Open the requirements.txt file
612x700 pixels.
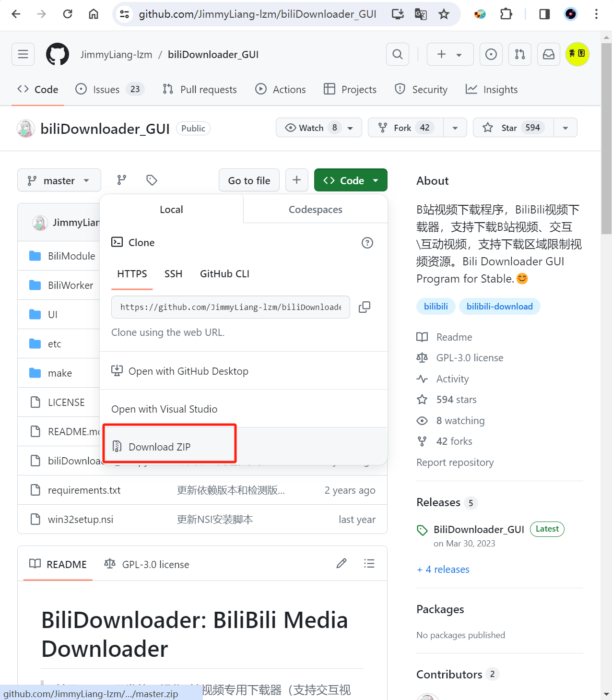pos(84,490)
